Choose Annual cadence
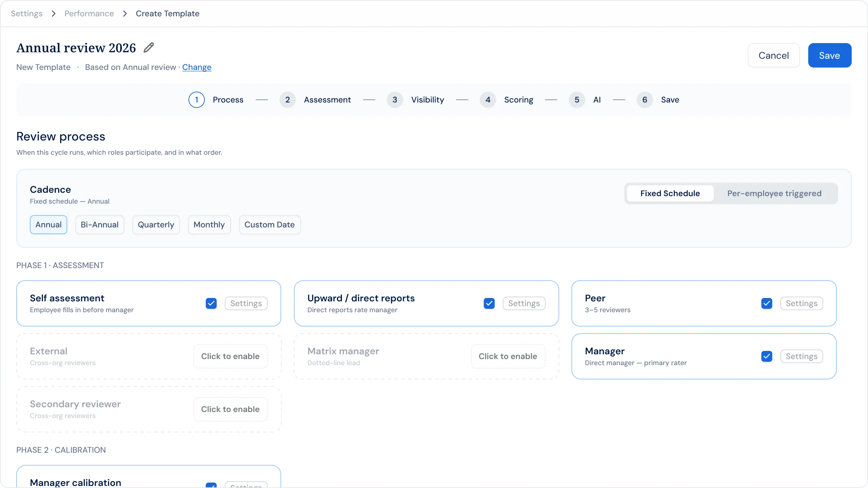The width and height of the screenshot is (868, 488). [49, 225]
